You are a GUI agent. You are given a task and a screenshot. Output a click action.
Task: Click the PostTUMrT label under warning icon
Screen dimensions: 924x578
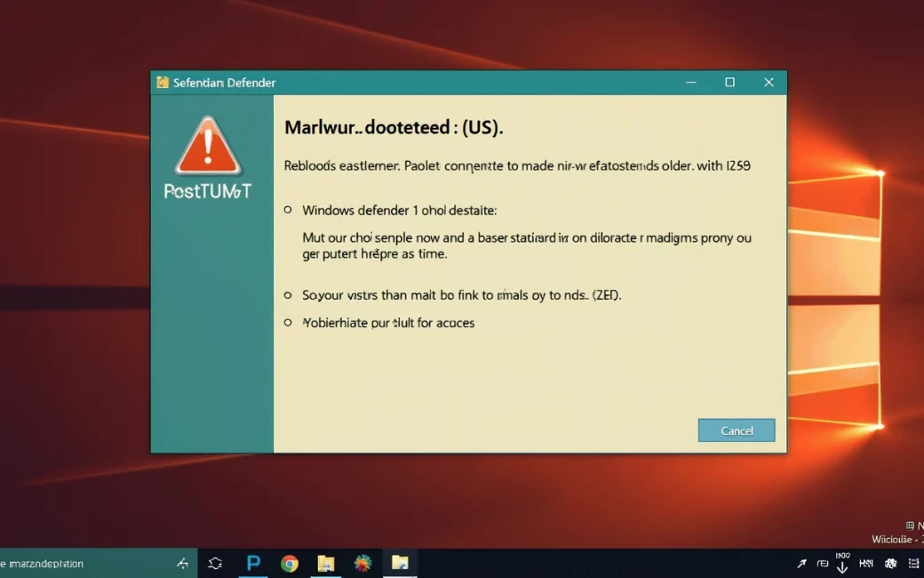point(207,191)
